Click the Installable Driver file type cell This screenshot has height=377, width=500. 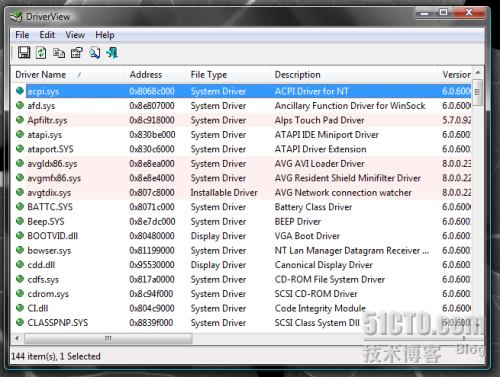coord(224,193)
